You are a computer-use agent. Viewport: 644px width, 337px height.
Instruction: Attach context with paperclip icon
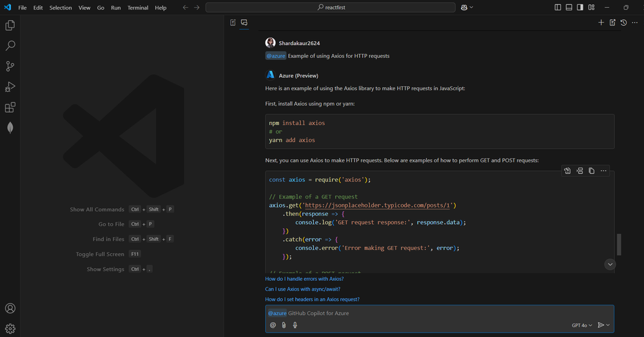(284, 325)
